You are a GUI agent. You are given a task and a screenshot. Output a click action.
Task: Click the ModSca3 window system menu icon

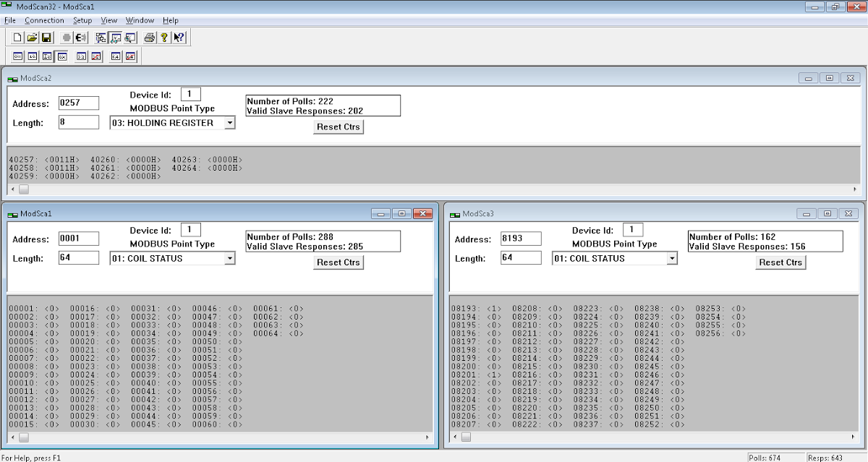coord(455,214)
